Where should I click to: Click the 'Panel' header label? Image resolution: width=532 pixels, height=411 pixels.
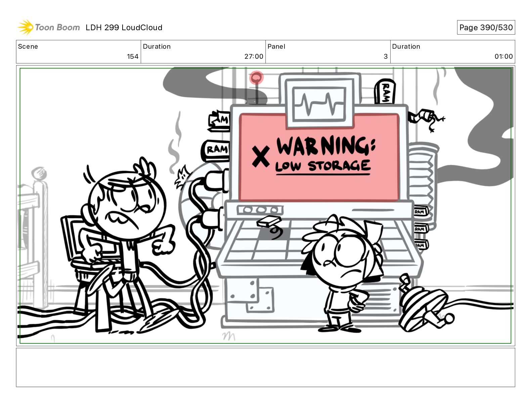click(x=276, y=46)
